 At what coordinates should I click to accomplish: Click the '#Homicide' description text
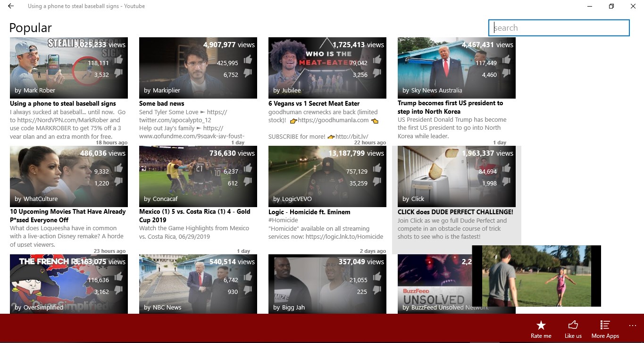(283, 220)
